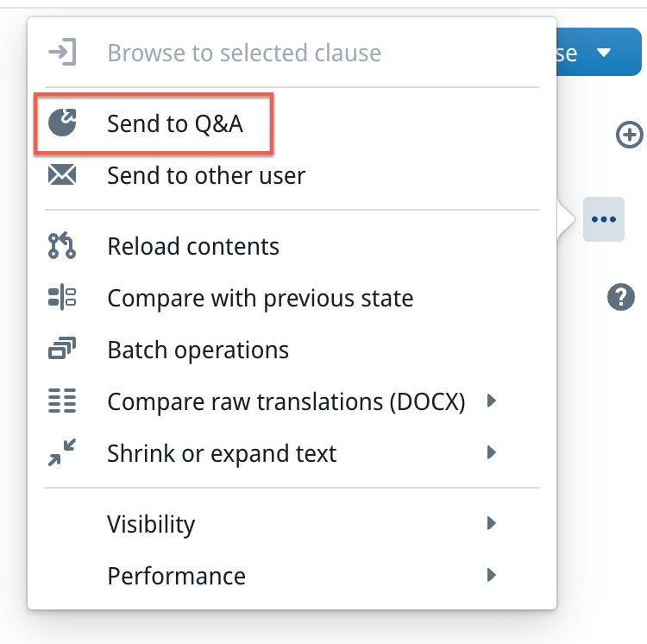Open the question mark help icon
The image size is (647, 644).
pos(621,297)
